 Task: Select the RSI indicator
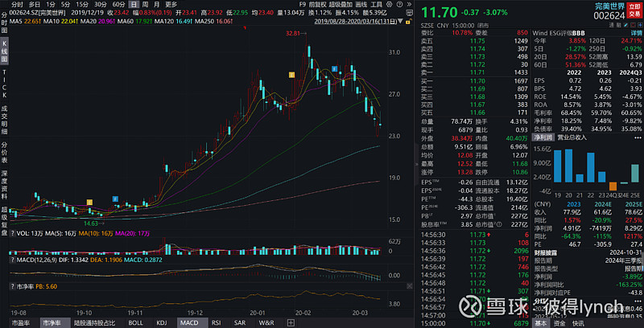(217, 322)
